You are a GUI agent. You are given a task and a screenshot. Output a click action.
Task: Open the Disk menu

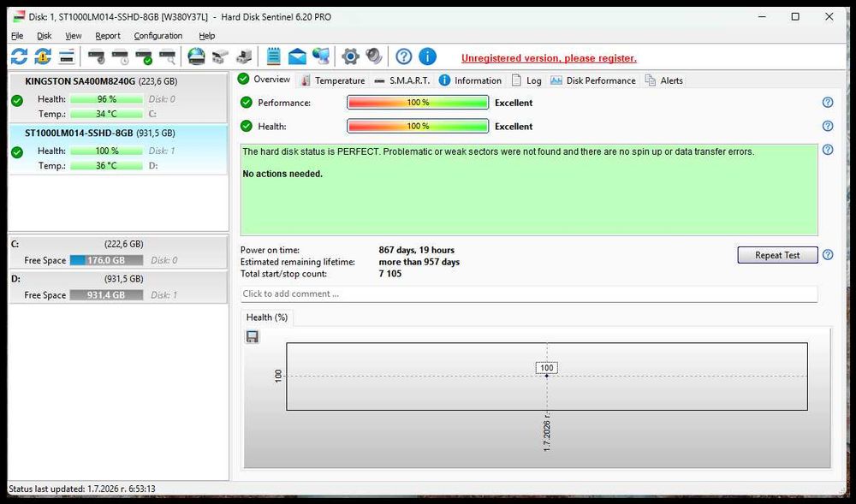pyautogui.click(x=45, y=35)
